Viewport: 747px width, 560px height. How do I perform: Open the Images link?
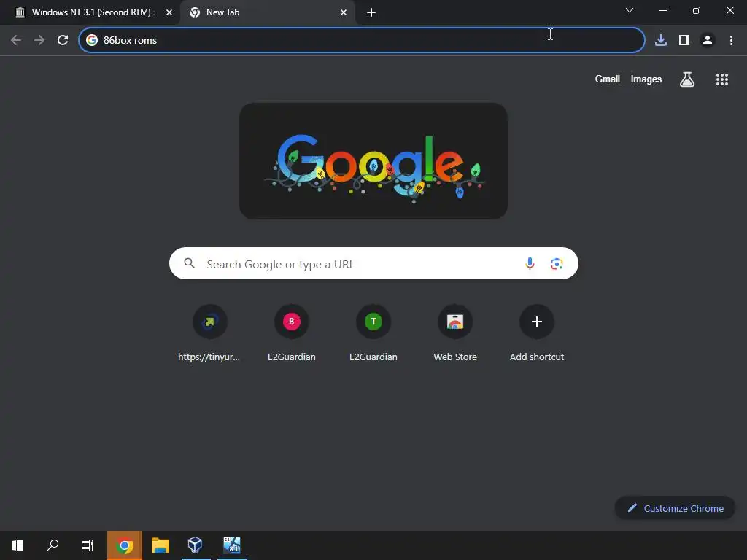click(646, 79)
